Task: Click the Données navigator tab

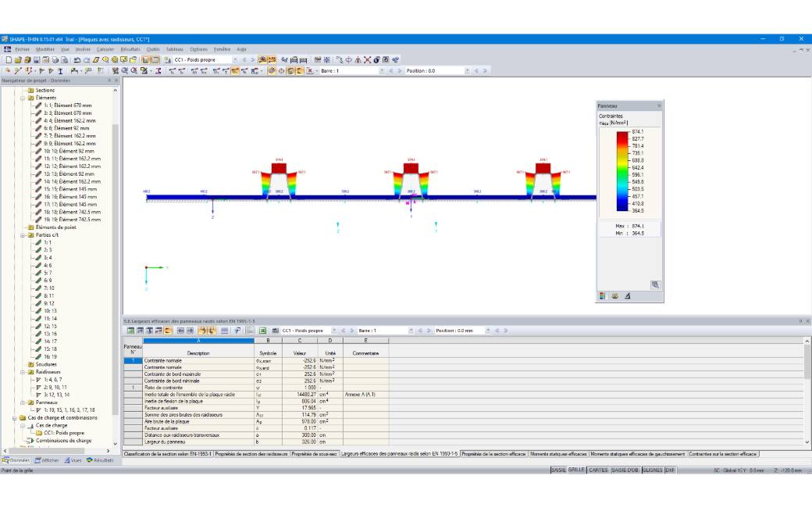Action: (x=16, y=460)
